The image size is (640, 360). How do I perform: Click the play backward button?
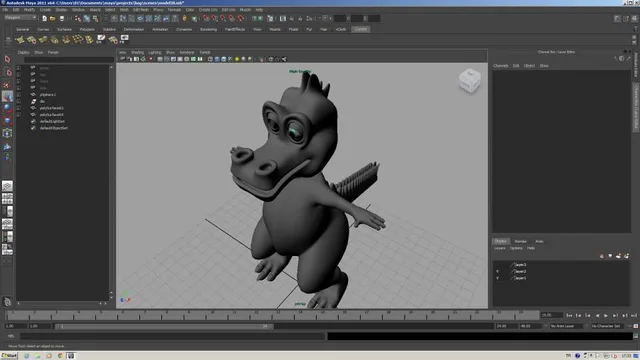pos(597,316)
